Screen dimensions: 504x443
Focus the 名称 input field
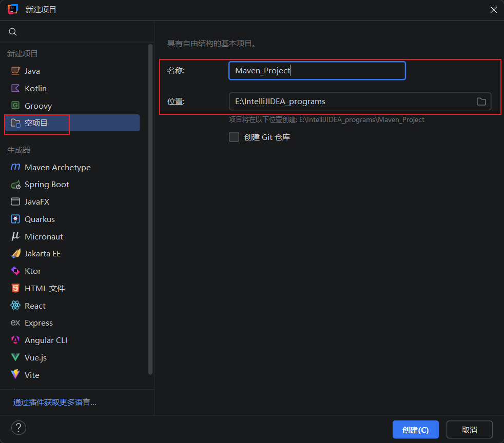(x=317, y=71)
